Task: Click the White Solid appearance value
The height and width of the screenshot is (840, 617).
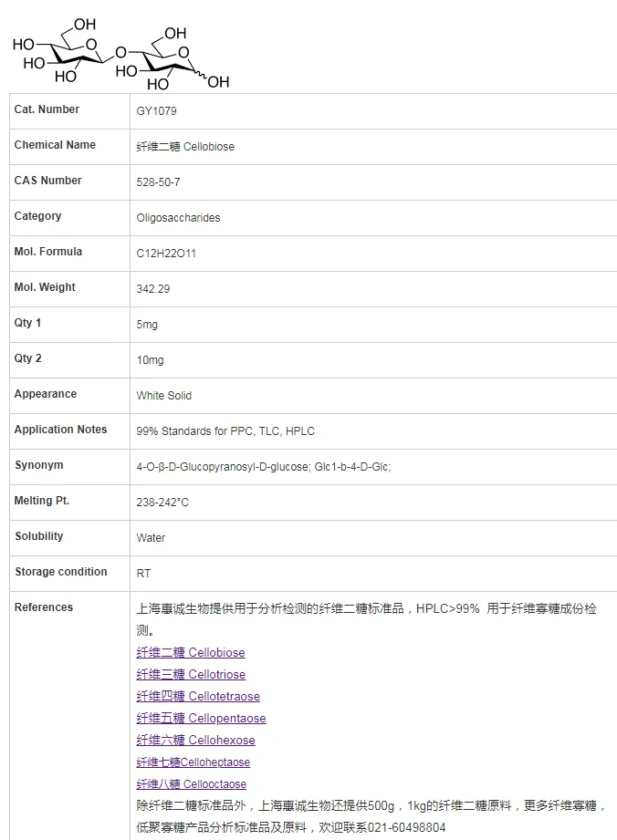Action: click(x=164, y=395)
